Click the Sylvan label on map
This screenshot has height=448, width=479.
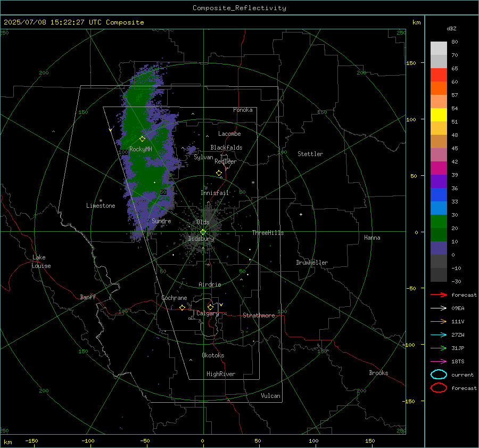pyautogui.click(x=203, y=157)
